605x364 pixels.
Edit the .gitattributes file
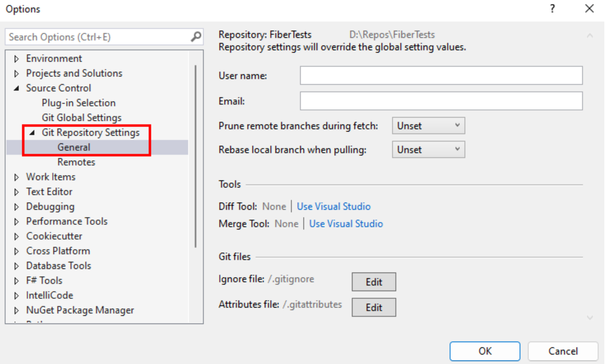pos(373,307)
